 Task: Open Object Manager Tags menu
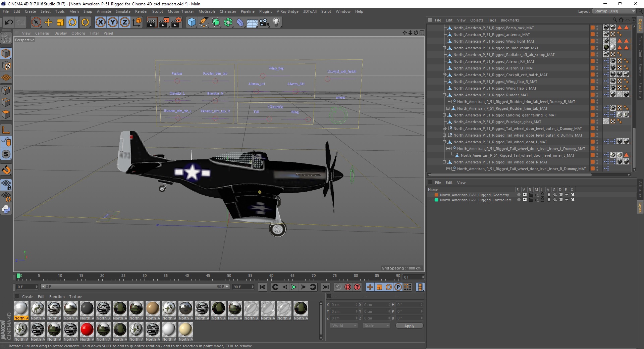(492, 20)
